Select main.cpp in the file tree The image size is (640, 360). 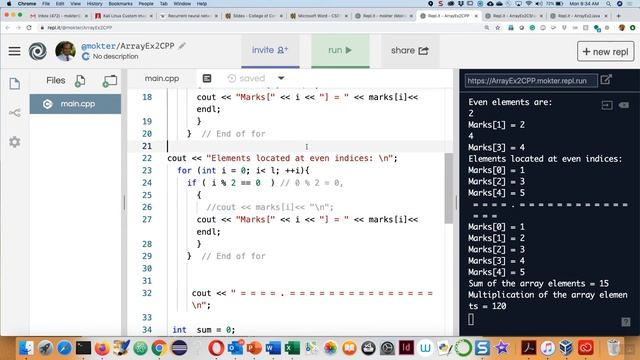pos(75,104)
